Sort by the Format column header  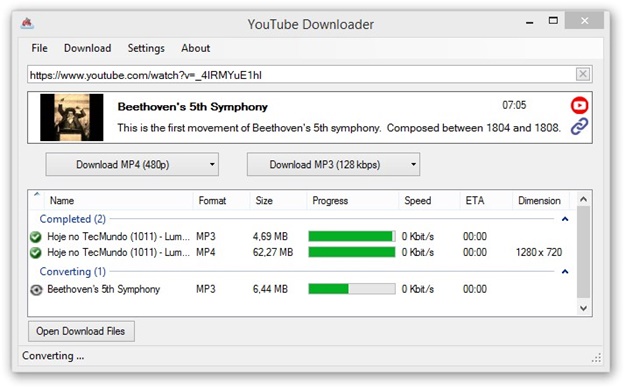pyautogui.click(x=222, y=200)
